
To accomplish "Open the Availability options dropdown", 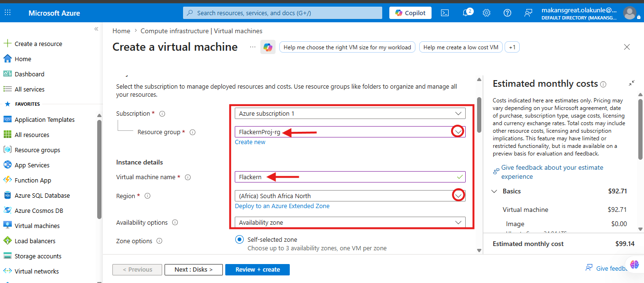I will [350, 222].
